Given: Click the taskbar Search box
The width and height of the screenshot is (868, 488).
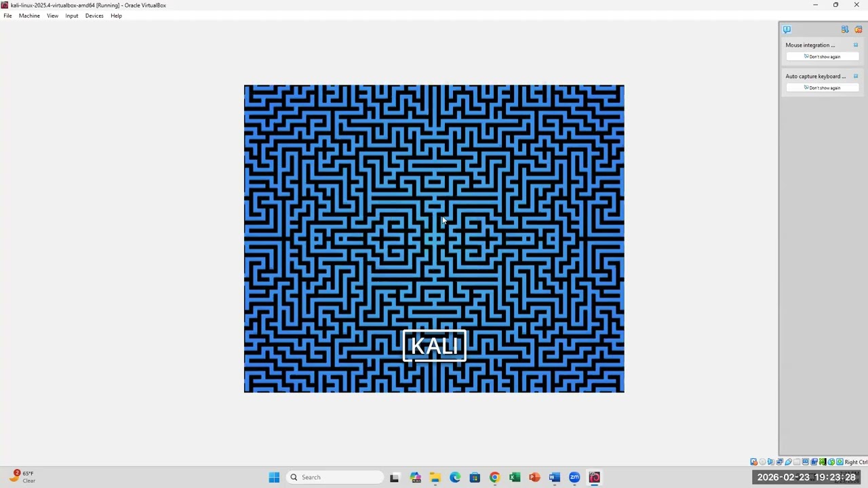Looking at the screenshot, I should tap(334, 477).
